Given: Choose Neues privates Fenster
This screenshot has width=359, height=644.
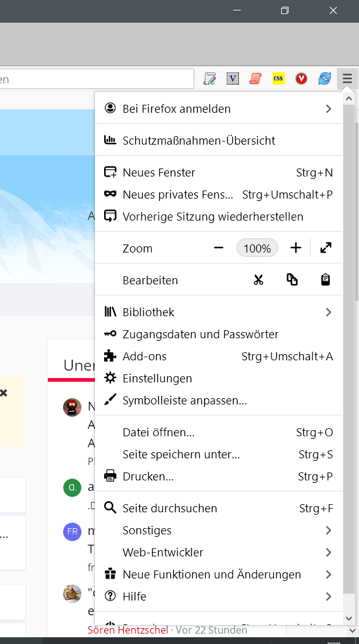Looking at the screenshot, I should pyautogui.click(x=219, y=194).
